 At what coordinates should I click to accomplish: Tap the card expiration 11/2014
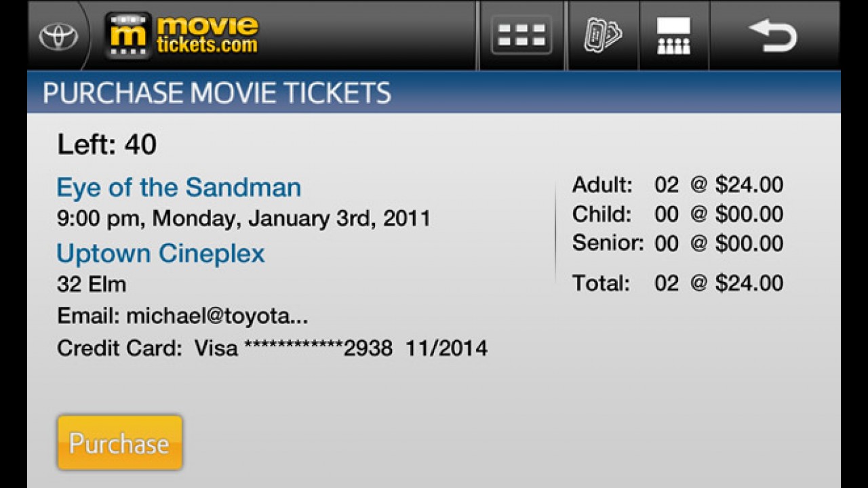pyautogui.click(x=447, y=348)
